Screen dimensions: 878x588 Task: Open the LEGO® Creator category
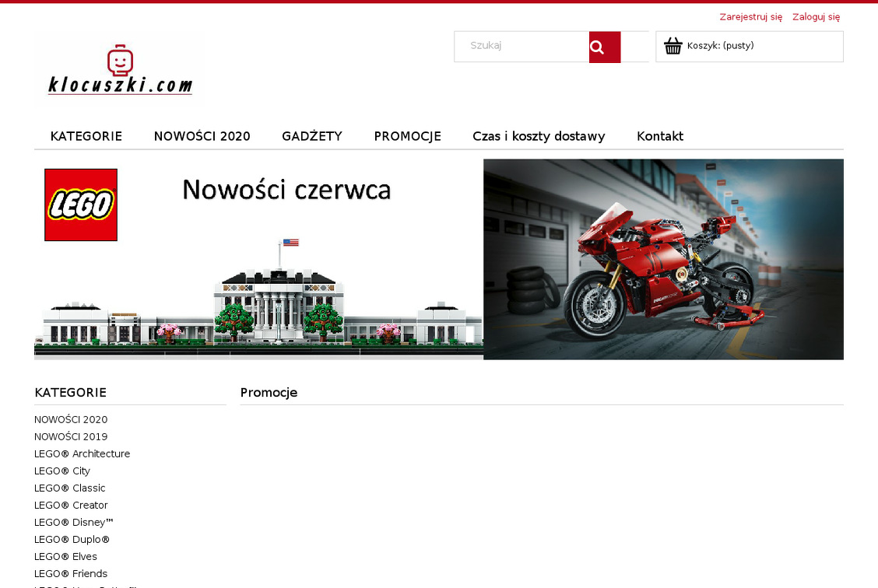(x=71, y=506)
